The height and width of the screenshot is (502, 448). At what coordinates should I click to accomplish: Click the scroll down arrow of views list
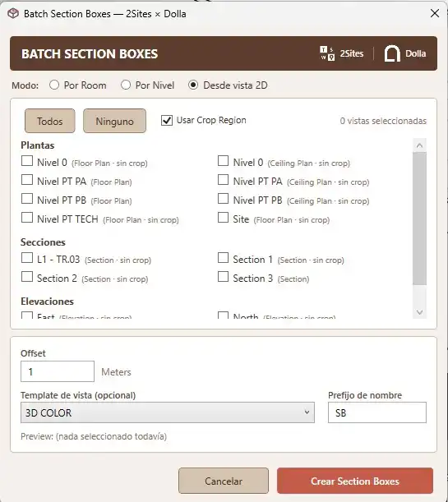pyautogui.click(x=419, y=312)
